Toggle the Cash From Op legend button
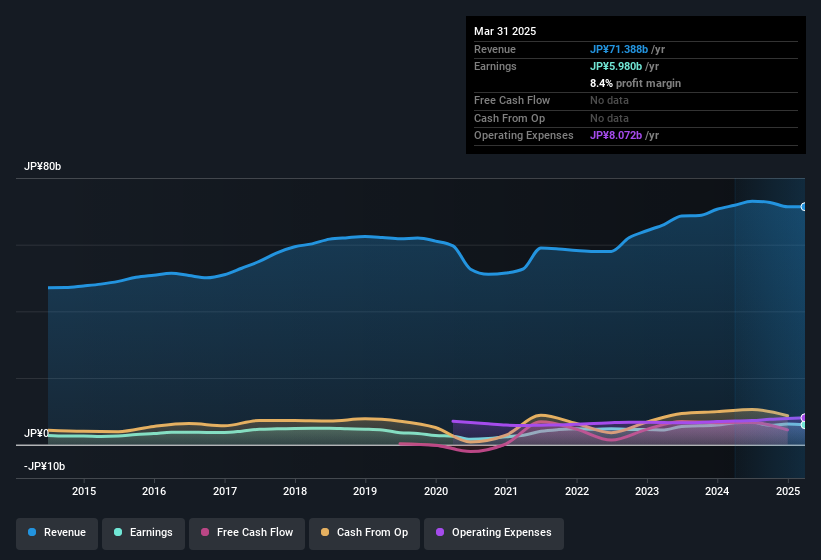 click(x=364, y=533)
